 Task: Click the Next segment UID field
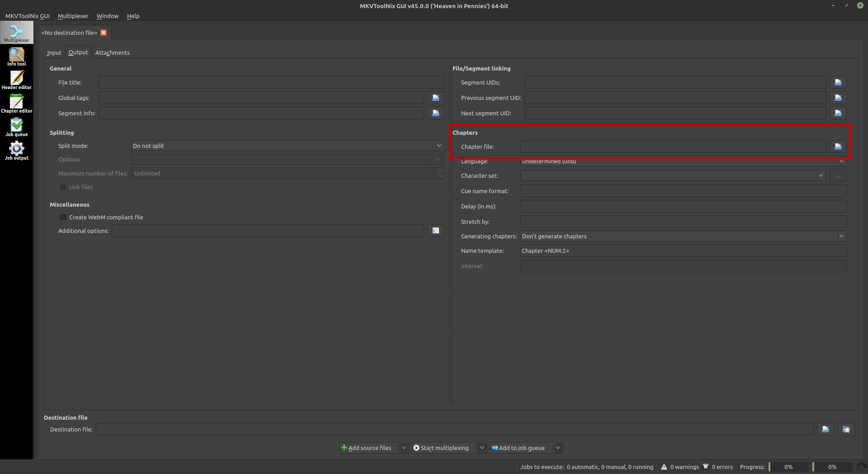point(675,113)
